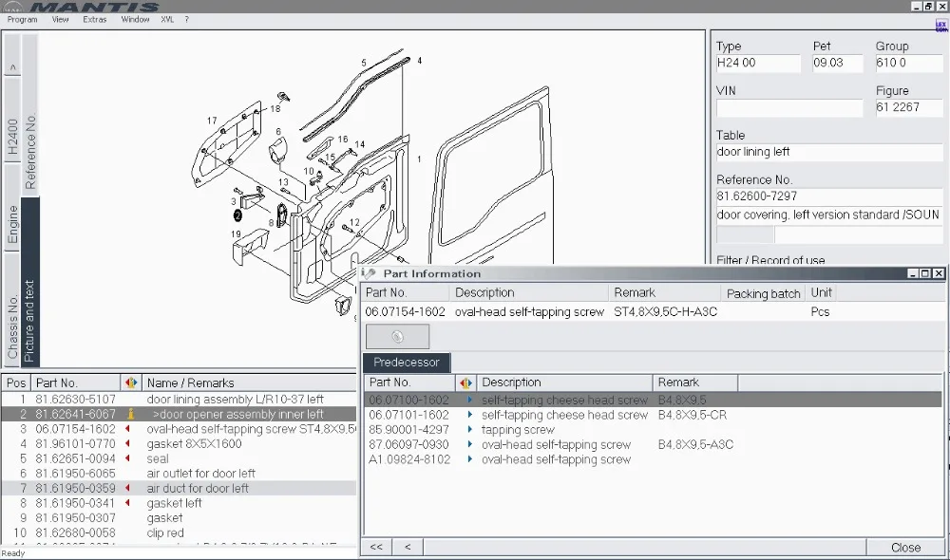950x560 pixels.
Task: Click the red arrow next to gasket 8X5X1600
Action: tap(129, 444)
